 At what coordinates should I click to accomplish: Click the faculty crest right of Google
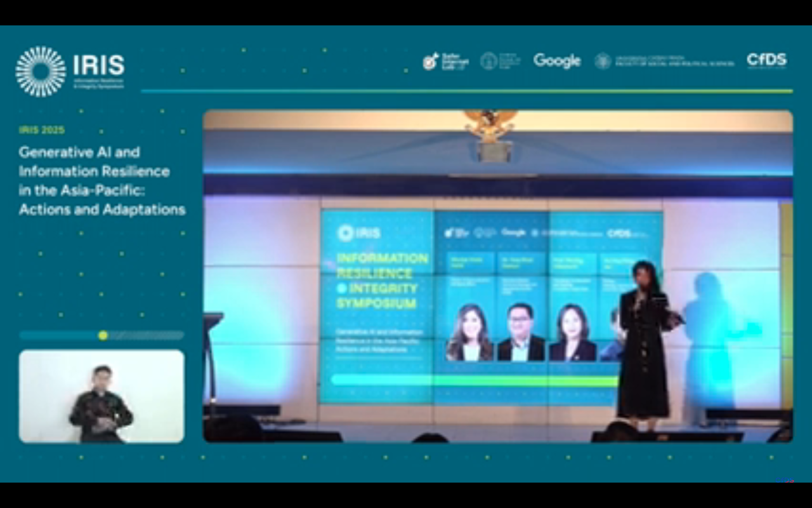(603, 61)
